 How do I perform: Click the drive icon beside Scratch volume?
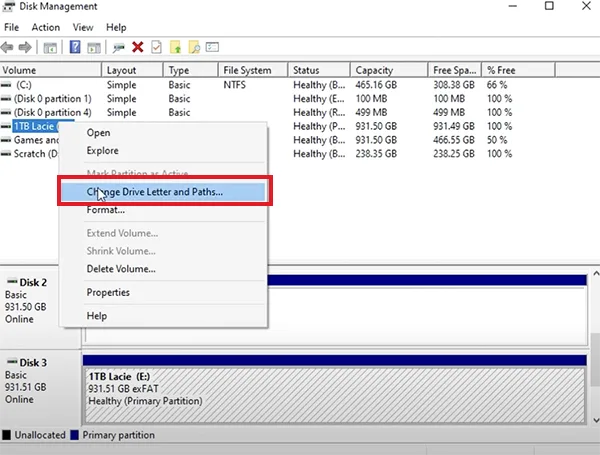(x=6, y=153)
